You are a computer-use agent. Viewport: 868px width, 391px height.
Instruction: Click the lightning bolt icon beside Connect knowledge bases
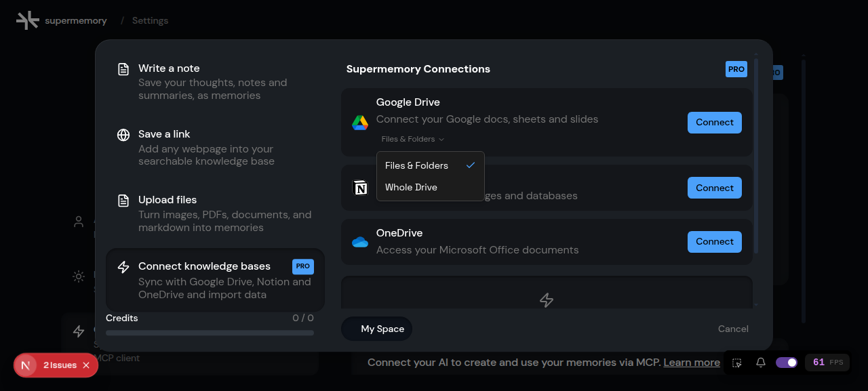tap(123, 267)
